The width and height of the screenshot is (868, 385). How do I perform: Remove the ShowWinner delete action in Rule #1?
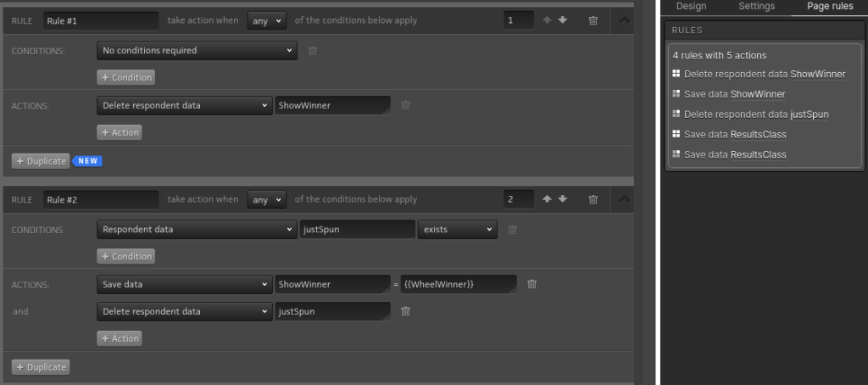coord(405,105)
